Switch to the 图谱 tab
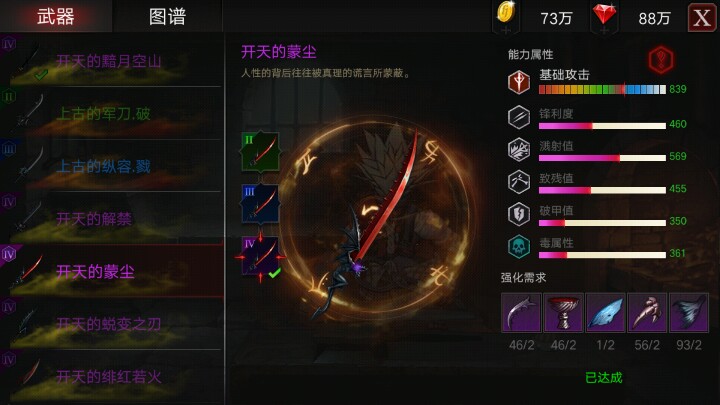The width and height of the screenshot is (720, 405). pos(168,17)
